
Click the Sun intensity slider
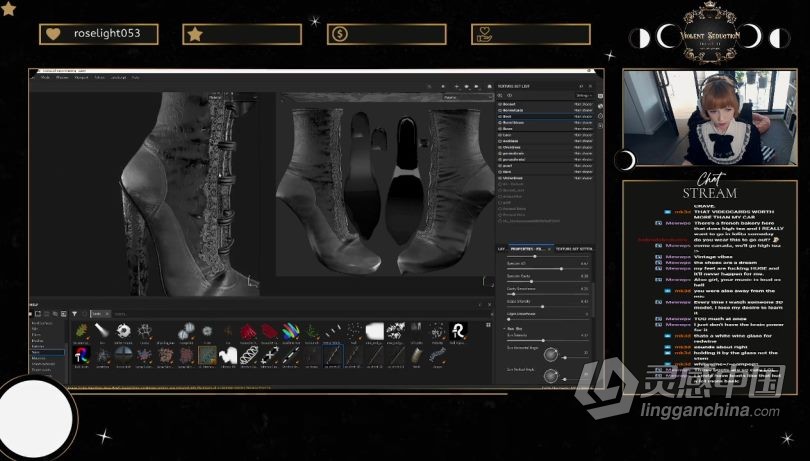pyautogui.click(x=548, y=341)
